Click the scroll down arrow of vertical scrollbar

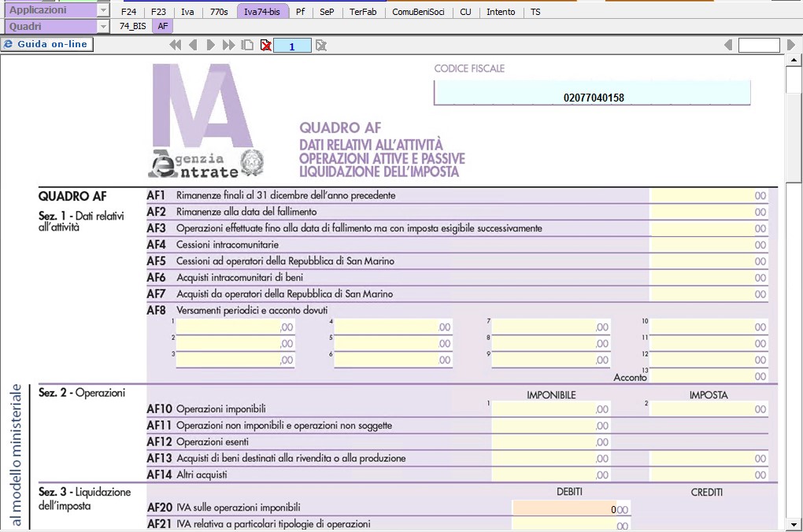[794, 524]
